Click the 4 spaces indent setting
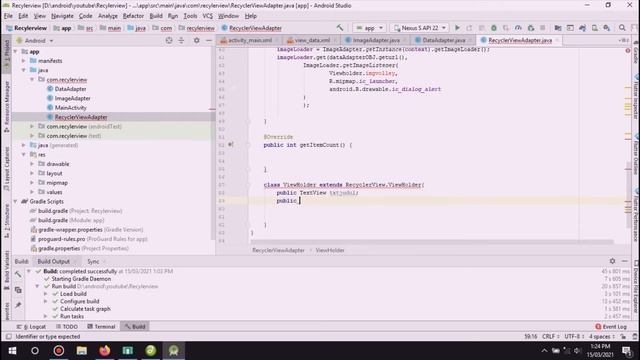The image size is (640, 360). (x=602, y=337)
